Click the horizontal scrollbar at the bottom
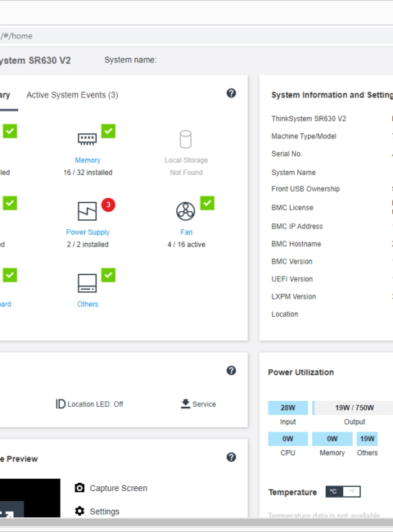This screenshot has height=532, width=393. click(196, 523)
